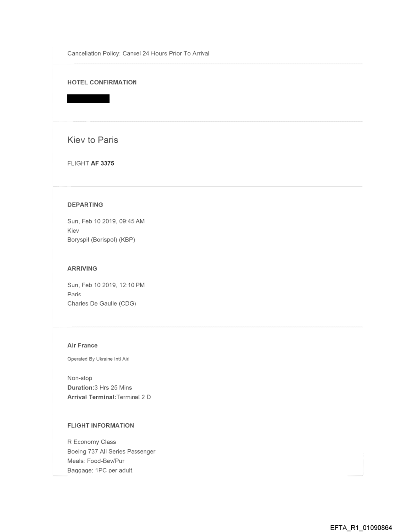Click the Arrival Terminal 2 D line
The width and height of the screenshot is (405, 532).
coord(109,397)
